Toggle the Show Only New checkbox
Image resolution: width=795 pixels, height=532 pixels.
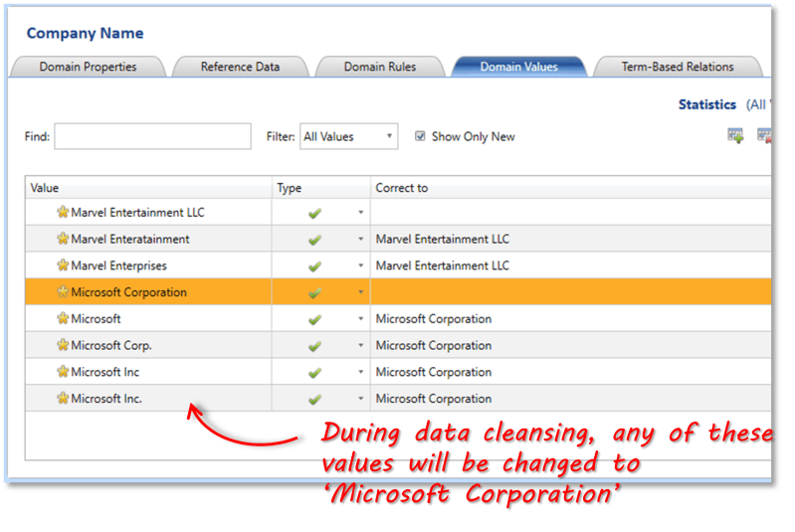coord(420,136)
